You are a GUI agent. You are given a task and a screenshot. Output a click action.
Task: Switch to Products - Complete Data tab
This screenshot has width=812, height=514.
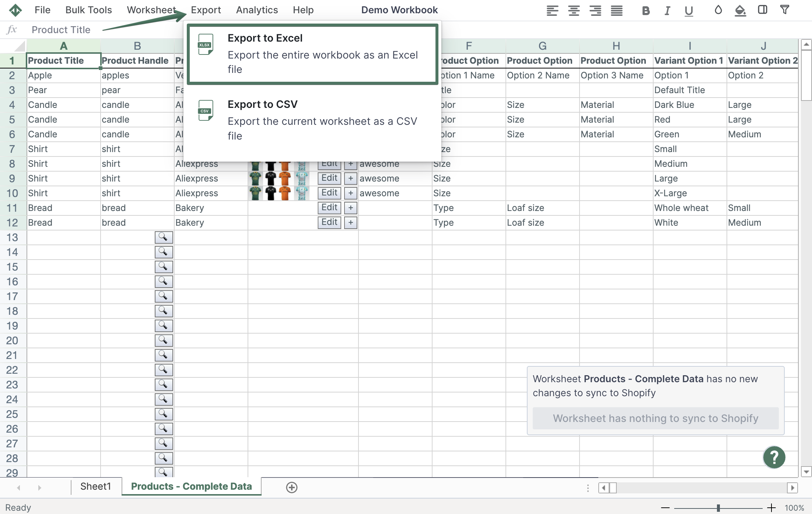(x=192, y=486)
